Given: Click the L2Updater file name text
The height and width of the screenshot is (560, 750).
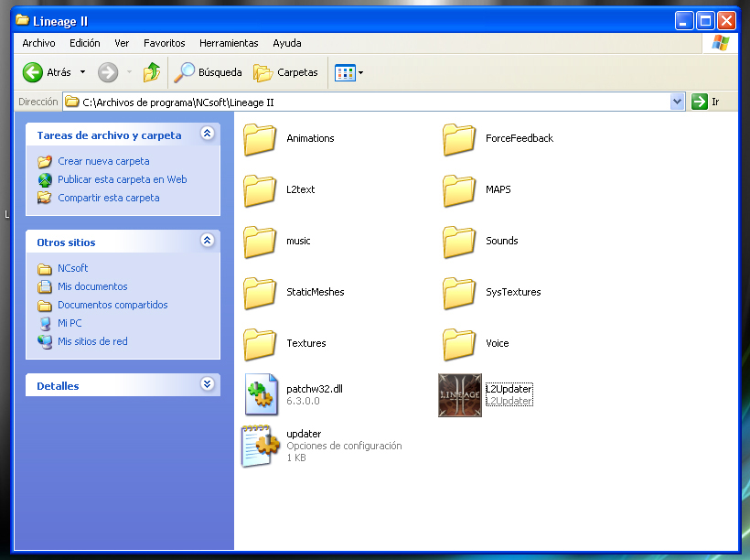Looking at the screenshot, I should (509, 389).
